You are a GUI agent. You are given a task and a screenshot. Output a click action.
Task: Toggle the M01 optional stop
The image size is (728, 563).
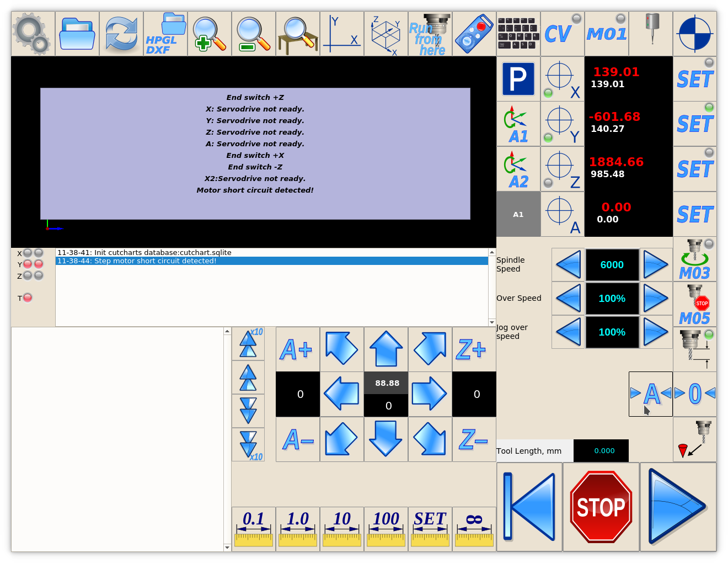click(607, 34)
